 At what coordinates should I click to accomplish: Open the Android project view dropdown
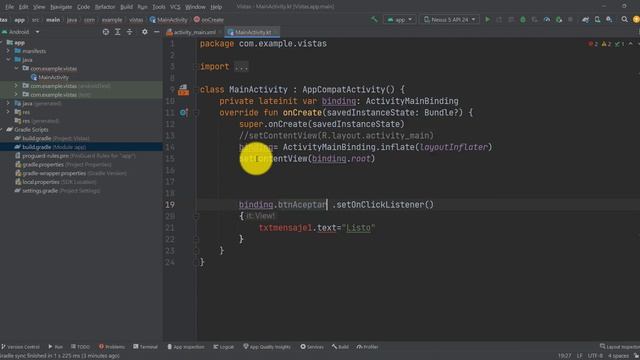20,32
